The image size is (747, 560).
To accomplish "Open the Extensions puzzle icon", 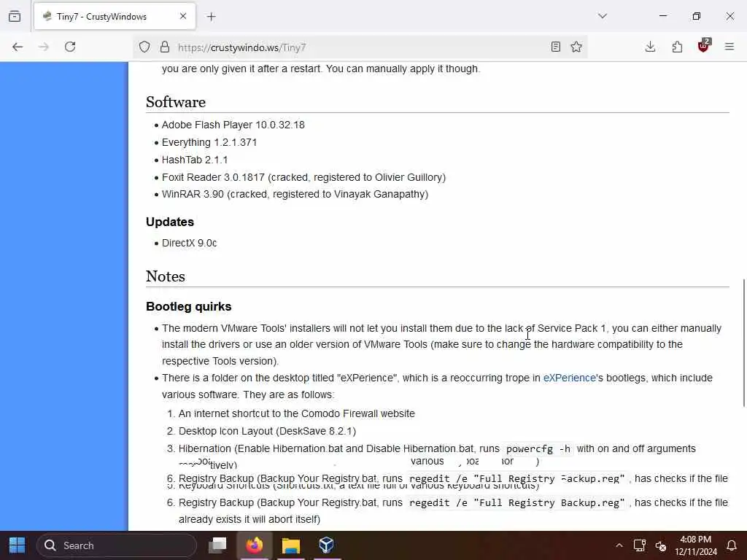I will (x=677, y=47).
